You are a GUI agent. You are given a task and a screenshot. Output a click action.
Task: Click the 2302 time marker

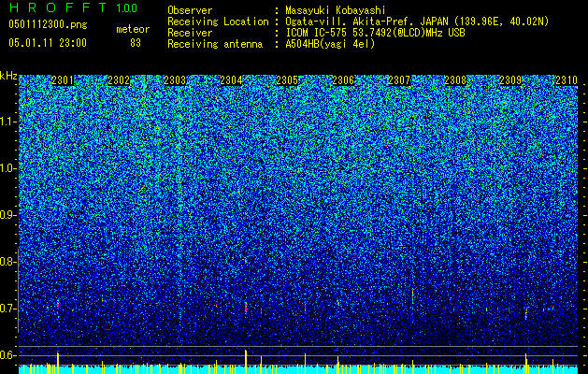point(119,80)
